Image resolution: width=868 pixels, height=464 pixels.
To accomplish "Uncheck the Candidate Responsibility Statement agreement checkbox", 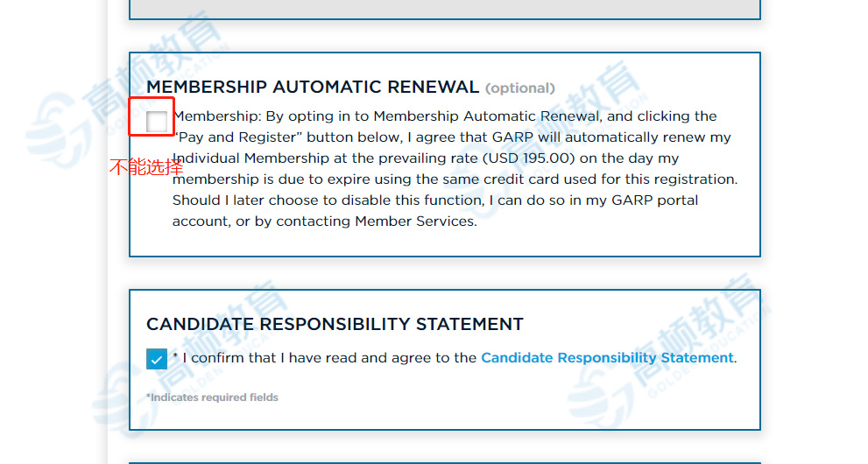I will pos(157,358).
